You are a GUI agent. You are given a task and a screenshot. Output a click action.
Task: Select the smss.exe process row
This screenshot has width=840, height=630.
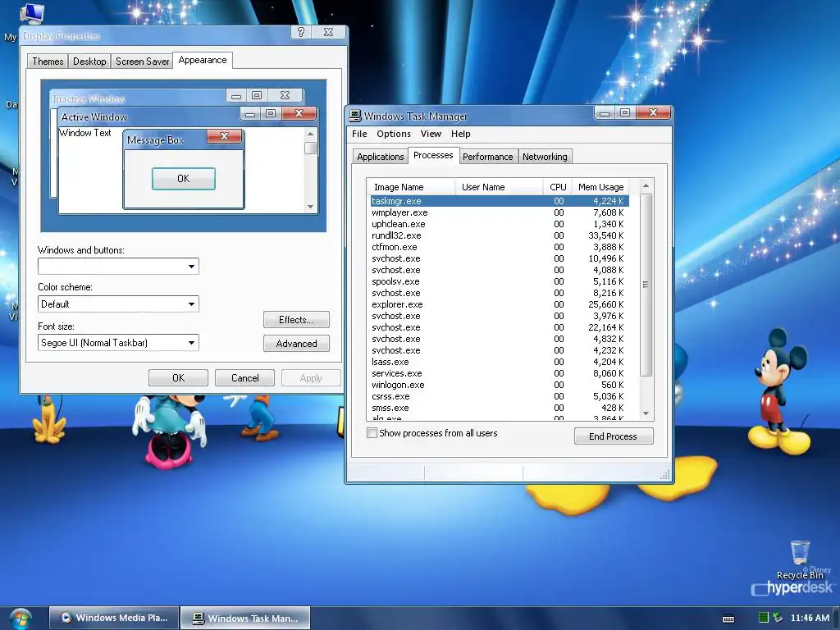[x=500, y=408]
